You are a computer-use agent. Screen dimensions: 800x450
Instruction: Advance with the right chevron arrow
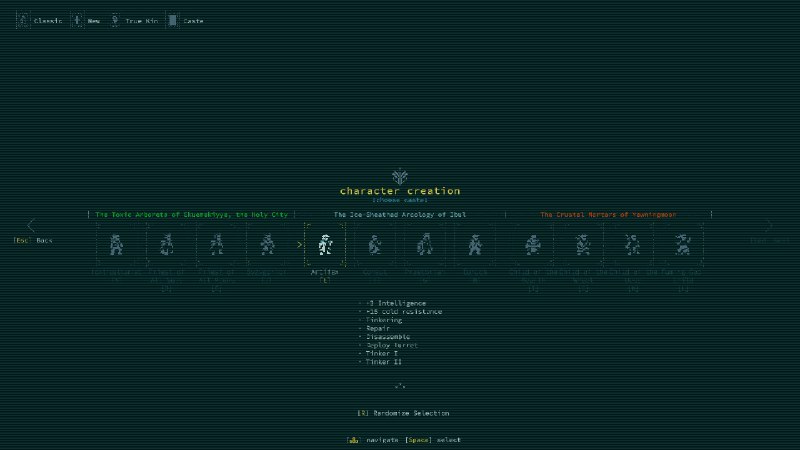point(768,226)
